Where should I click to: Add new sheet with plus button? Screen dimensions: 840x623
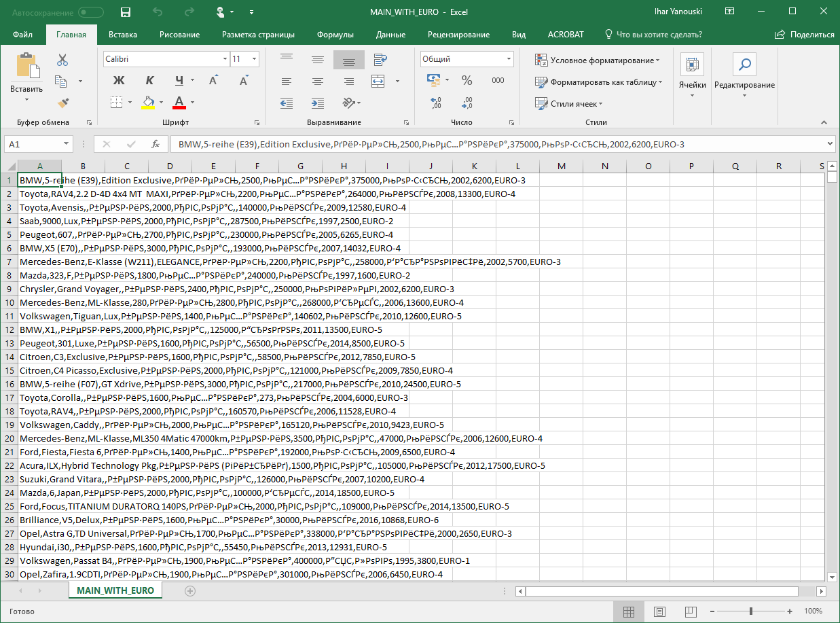pyautogui.click(x=190, y=591)
